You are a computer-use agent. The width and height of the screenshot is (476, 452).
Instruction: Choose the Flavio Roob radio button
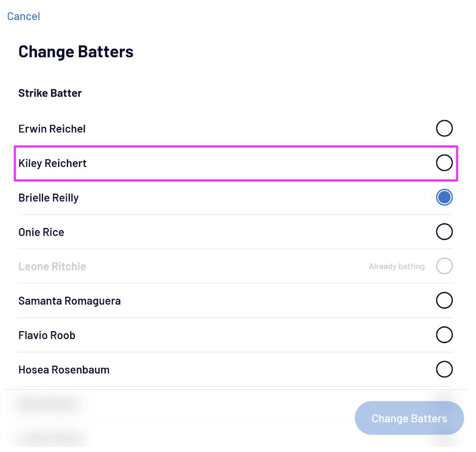coord(444,335)
